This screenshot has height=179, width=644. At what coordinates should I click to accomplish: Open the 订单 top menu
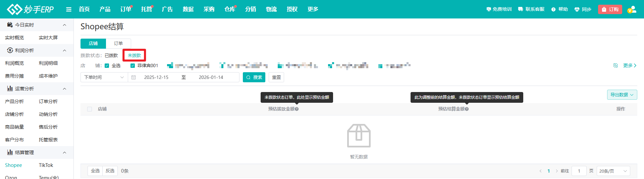coord(126,9)
